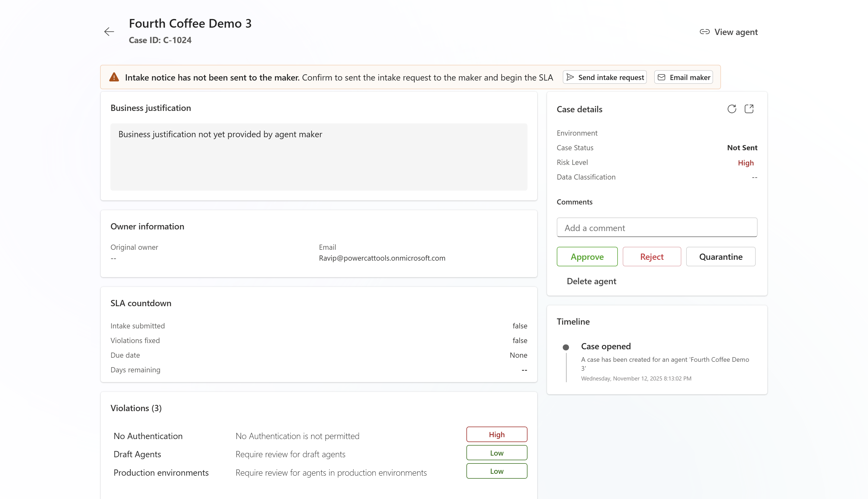
Task: Click the Add a comment field
Action: point(657,228)
